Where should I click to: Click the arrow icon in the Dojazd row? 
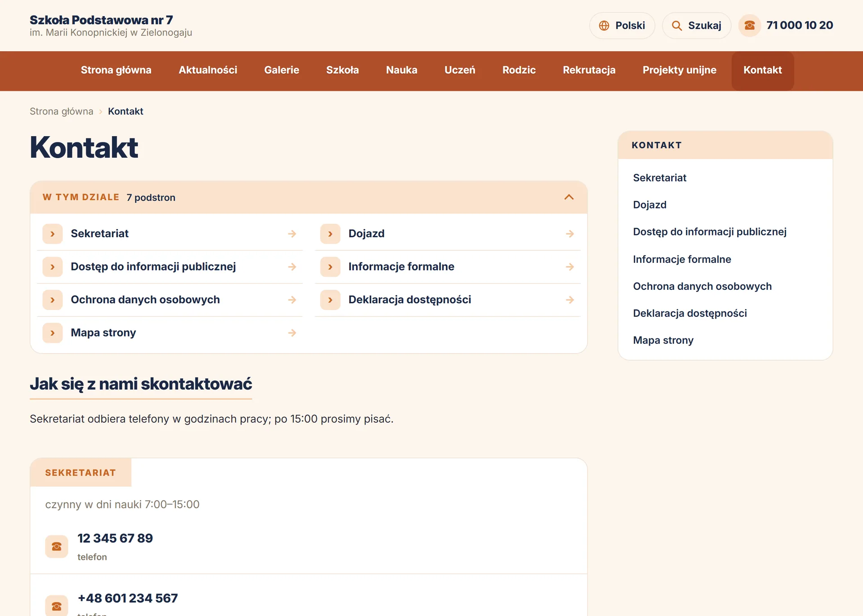(569, 234)
